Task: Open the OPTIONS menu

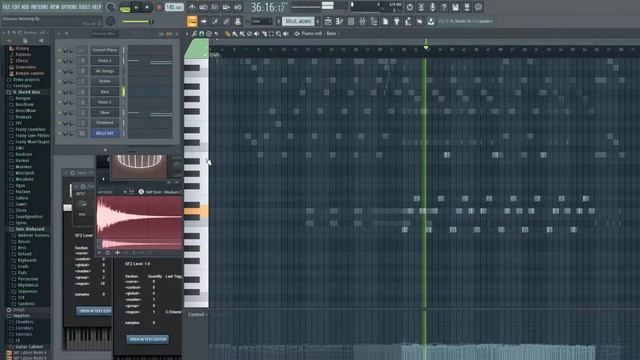Action: tap(69, 7)
